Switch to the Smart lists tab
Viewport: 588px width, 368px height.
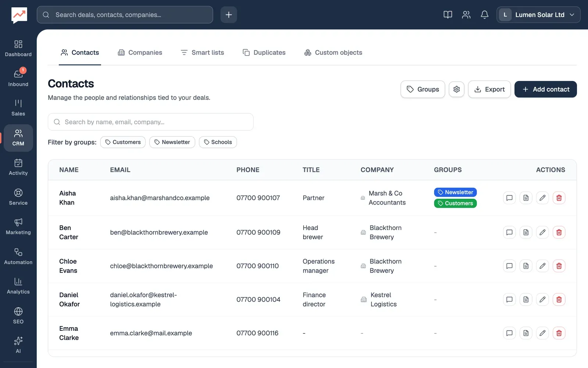pos(202,53)
